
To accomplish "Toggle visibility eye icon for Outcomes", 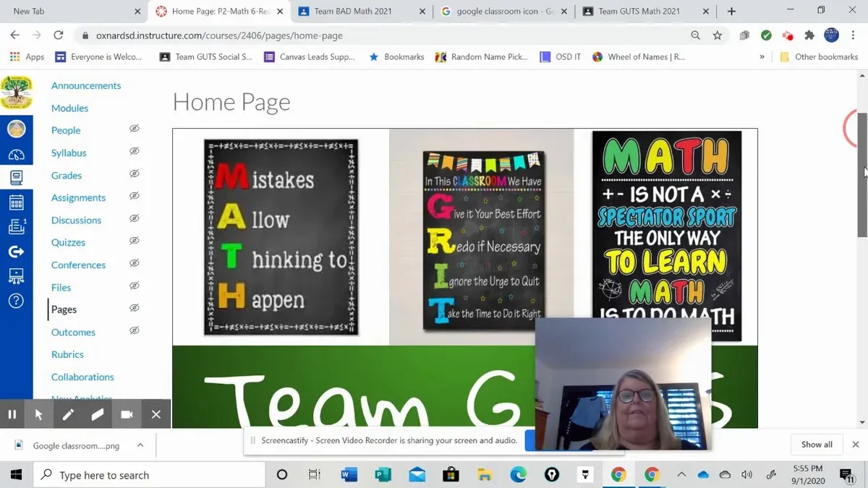I will point(134,330).
